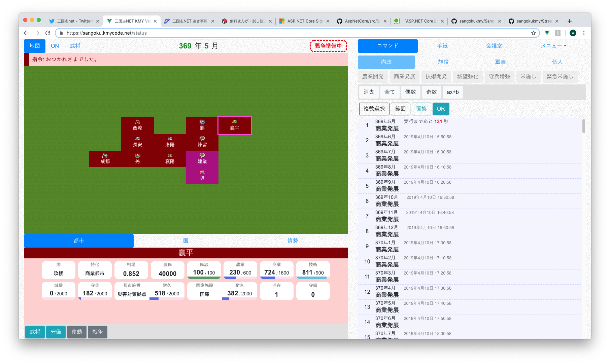Screen dimensions: 610x364
Task: Click the 戦争 war button at bottom
Action: 98,332
